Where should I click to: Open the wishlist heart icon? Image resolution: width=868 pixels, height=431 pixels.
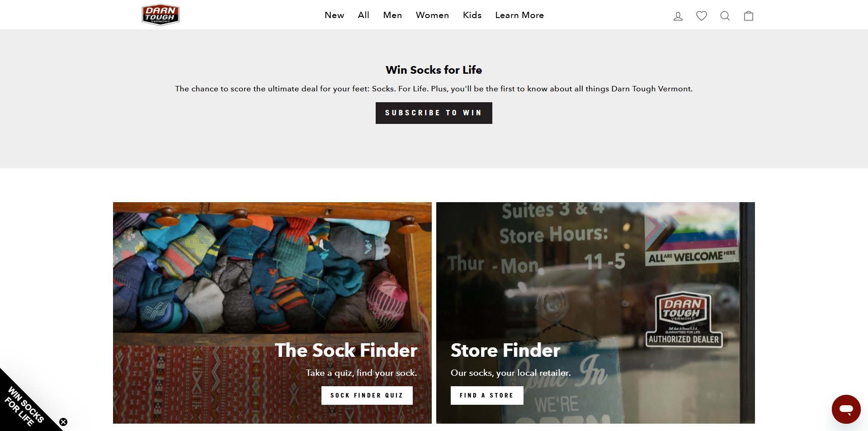coord(702,16)
